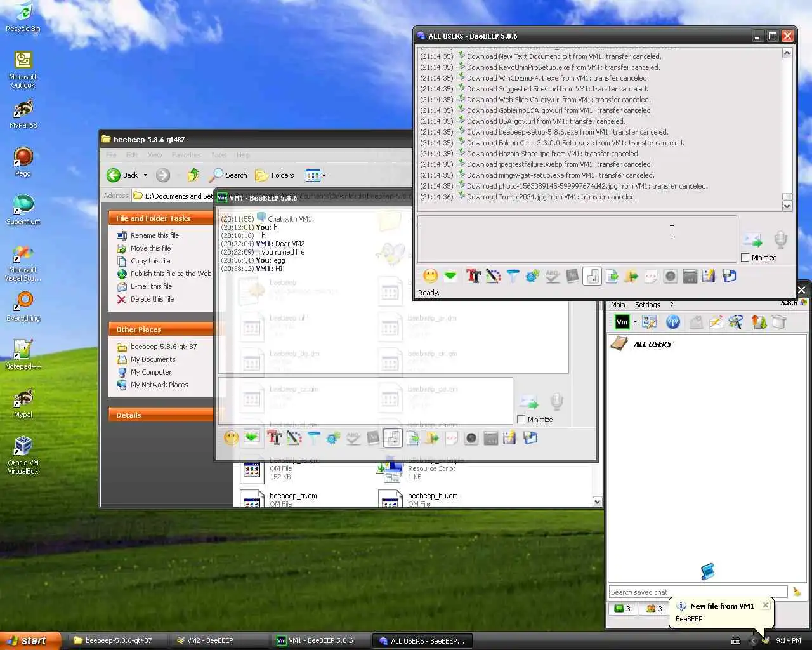Switch to VM1 - BeeBEEP 5.8.6 taskbar item
The height and width of the screenshot is (650, 812).
[x=320, y=640]
